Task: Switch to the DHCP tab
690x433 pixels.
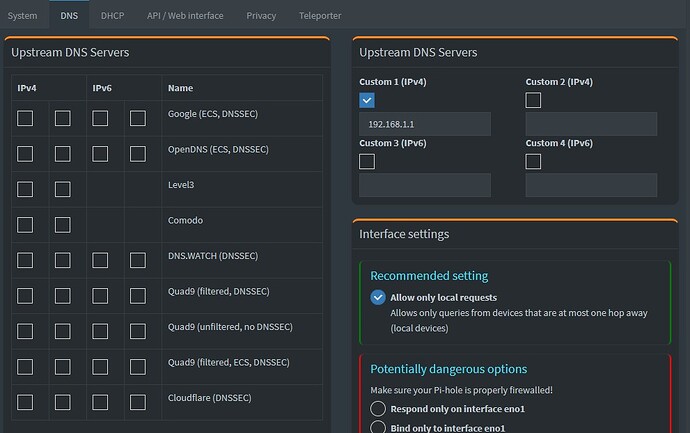Action: 112,16
